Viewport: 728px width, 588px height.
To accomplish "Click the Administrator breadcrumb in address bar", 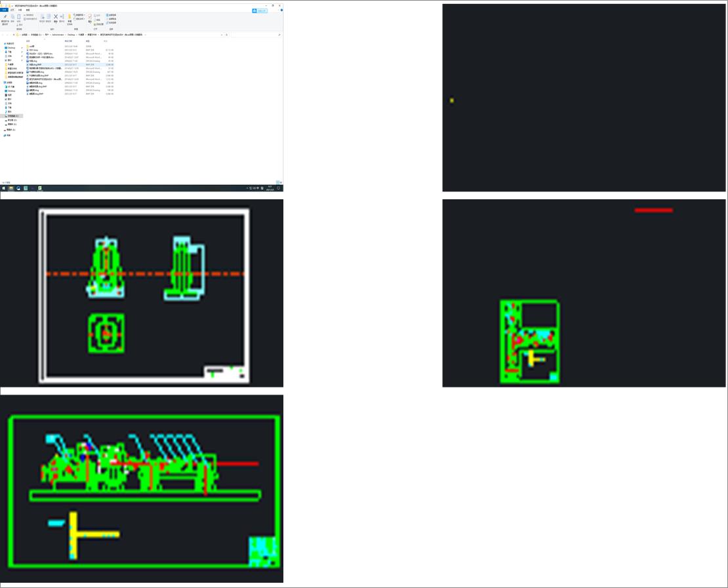I will coord(58,35).
